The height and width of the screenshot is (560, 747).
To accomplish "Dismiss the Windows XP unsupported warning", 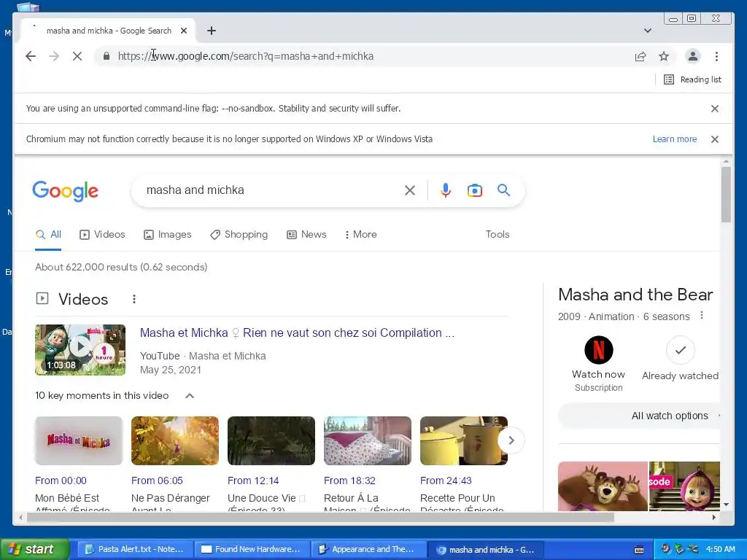I will [x=715, y=139].
